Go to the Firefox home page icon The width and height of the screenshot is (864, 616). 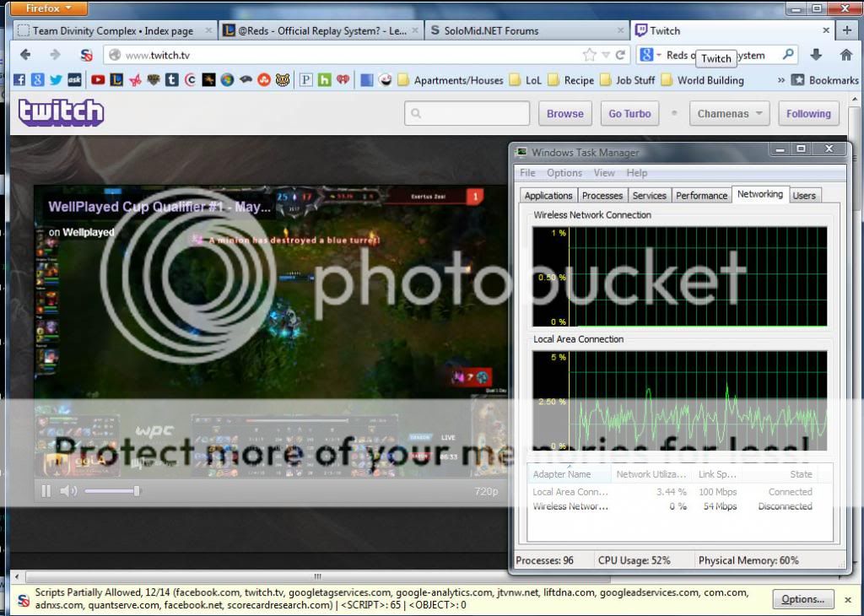[845, 55]
